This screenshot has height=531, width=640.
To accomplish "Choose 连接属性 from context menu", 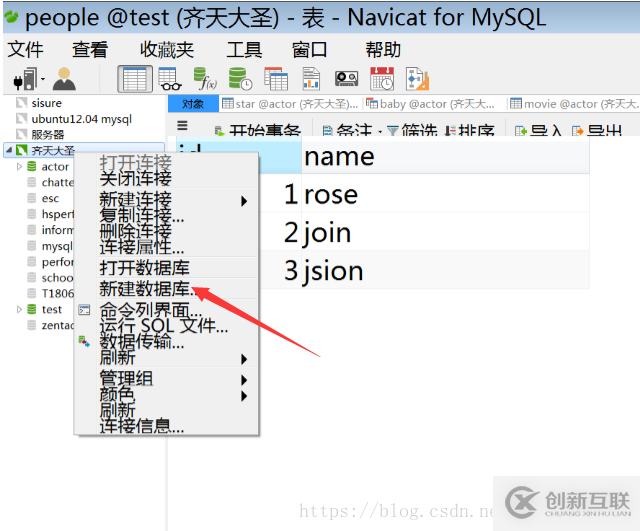I will pos(166,247).
